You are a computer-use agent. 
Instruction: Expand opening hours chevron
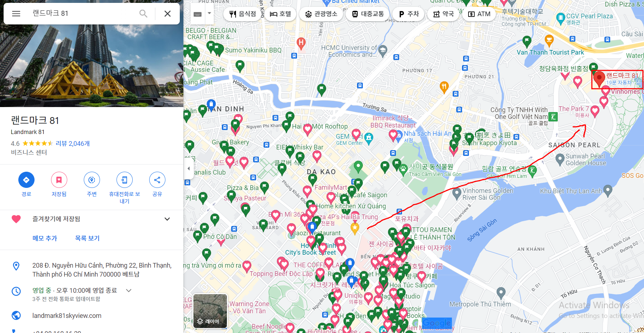click(x=129, y=290)
